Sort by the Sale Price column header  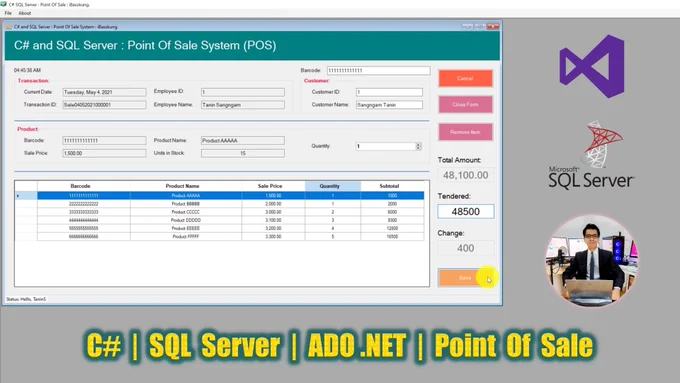click(x=273, y=186)
